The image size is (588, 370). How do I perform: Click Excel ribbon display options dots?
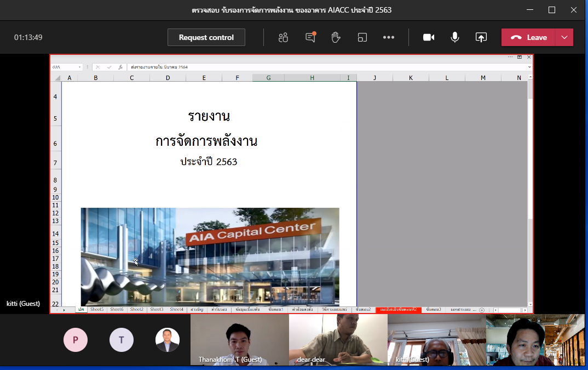[510, 57]
